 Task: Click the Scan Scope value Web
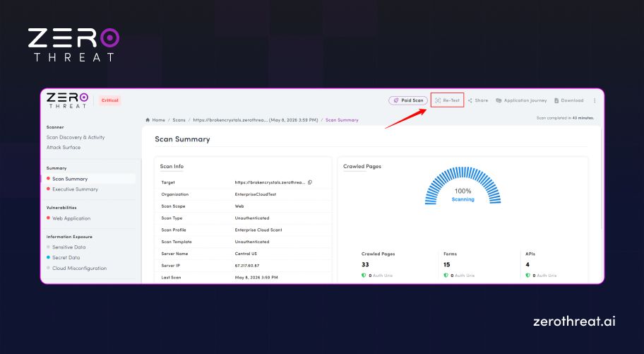[239, 206]
